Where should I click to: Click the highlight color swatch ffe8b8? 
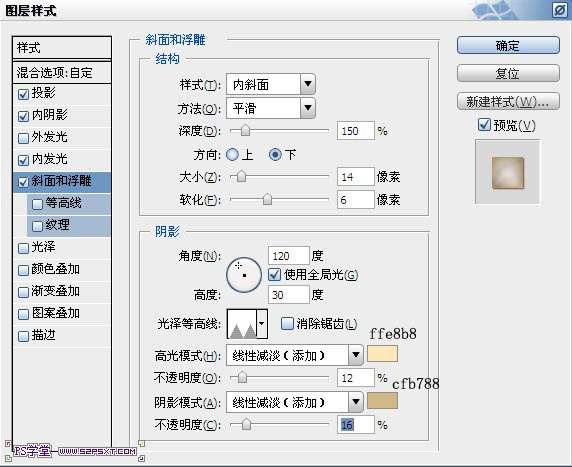382,354
